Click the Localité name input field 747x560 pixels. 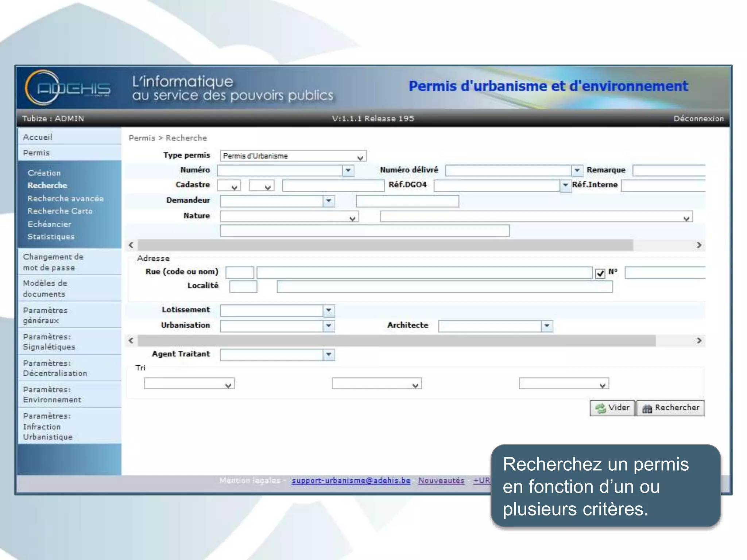pyautogui.click(x=445, y=287)
